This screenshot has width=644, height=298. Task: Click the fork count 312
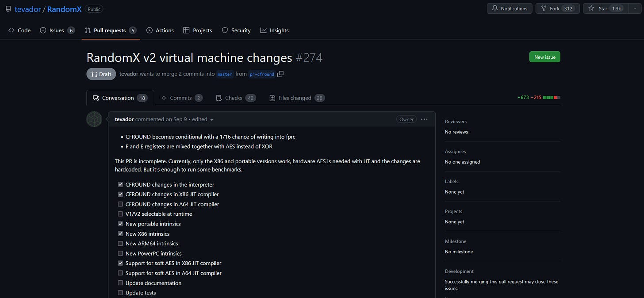[x=568, y=8]
